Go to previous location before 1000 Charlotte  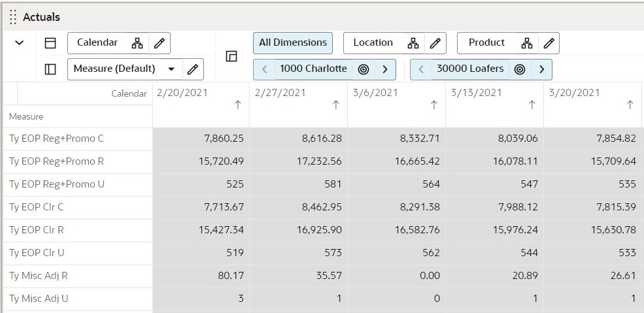265,69
